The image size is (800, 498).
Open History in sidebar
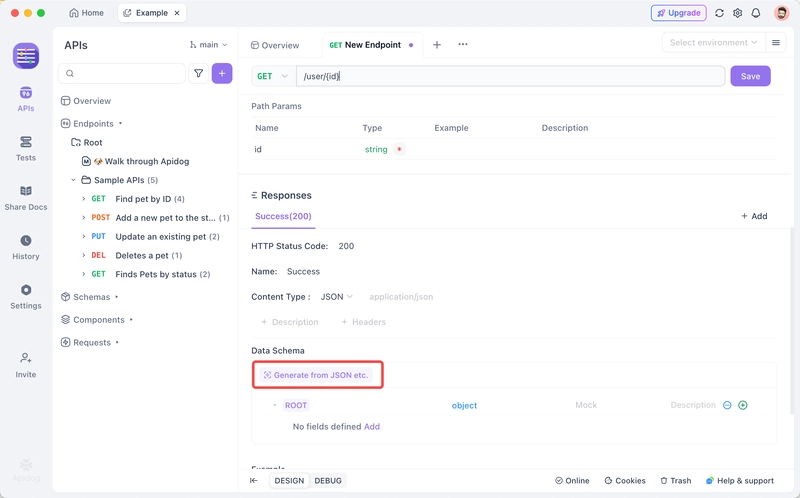26,247
